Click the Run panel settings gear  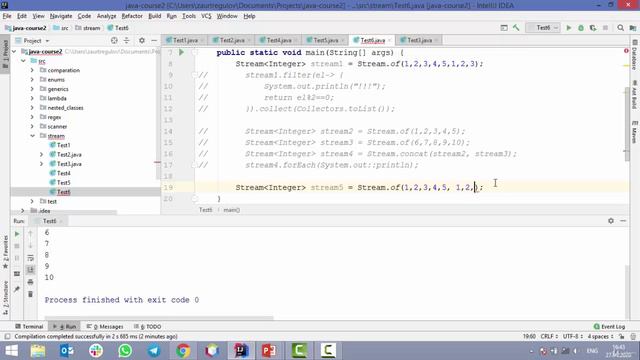tap(611, 220)
